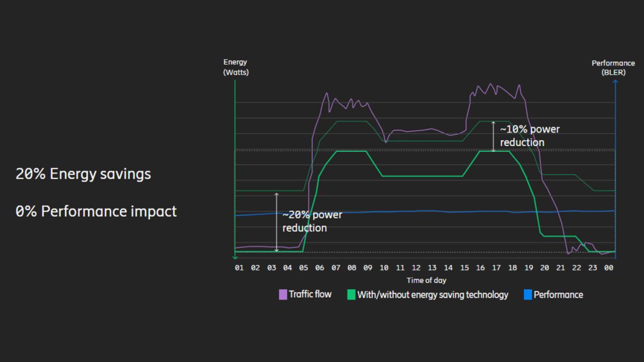
Task: Select the Performance legend label
Action: pyautogui.click(x=558, y=295)
